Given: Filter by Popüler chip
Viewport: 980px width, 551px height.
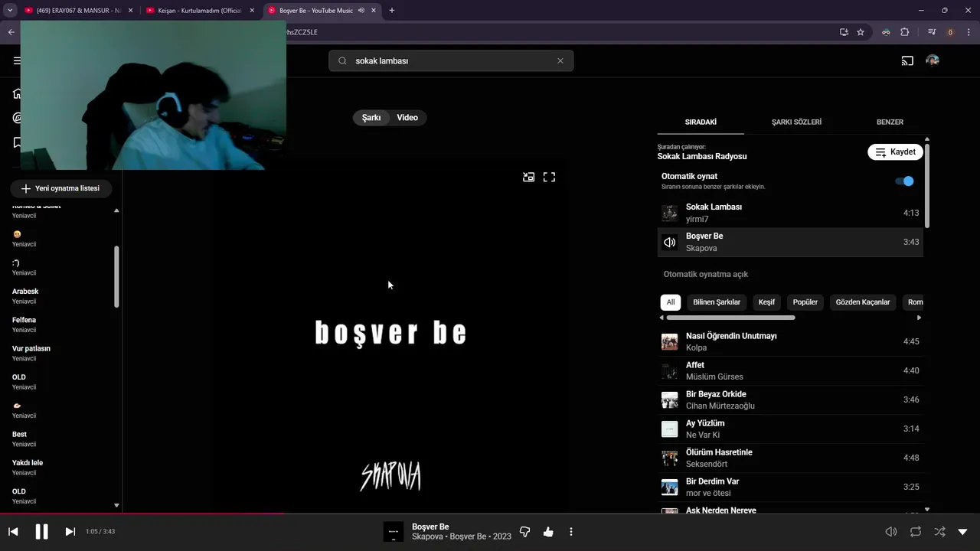Looking at the screenshot, I should (x=805, y=302).
